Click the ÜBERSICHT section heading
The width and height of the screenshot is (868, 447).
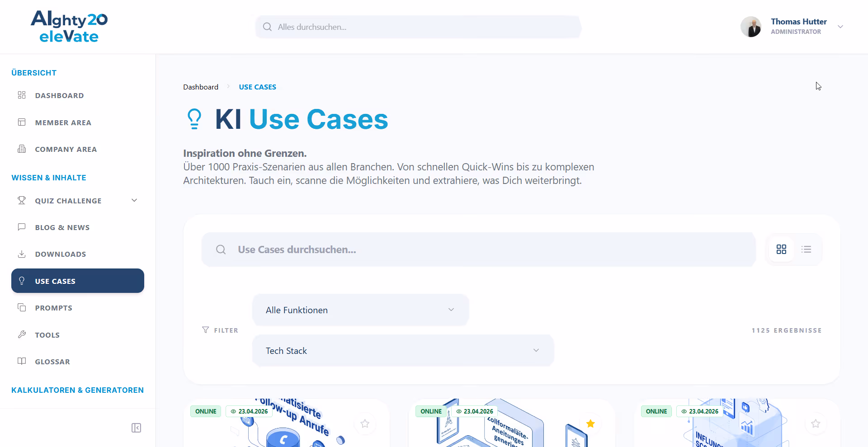pyautogui.click(x=34, y=73)
